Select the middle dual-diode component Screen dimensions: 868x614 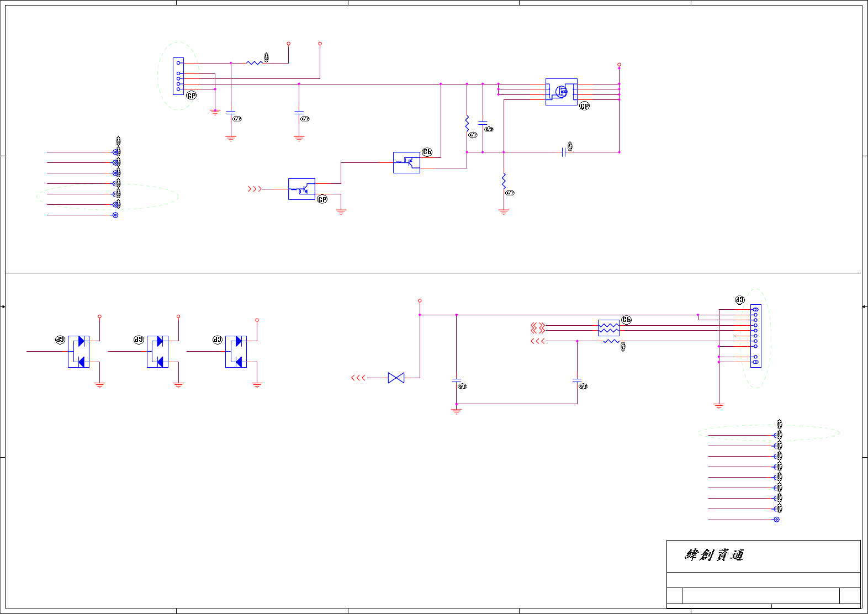click(157, 352)
